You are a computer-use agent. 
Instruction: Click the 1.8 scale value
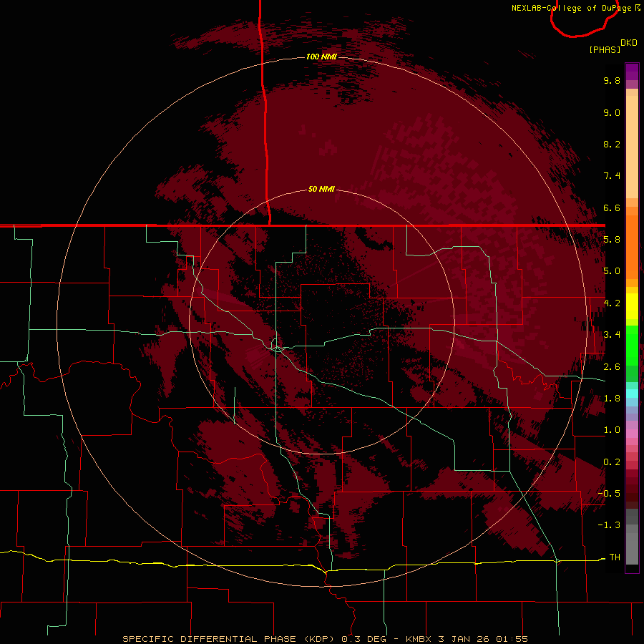coord(612,399)
